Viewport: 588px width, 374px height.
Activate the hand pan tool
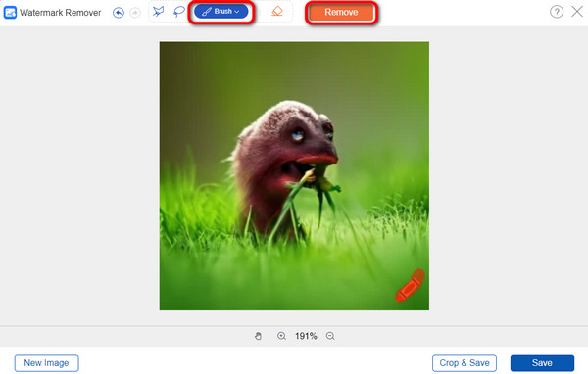[x=258, y=336]
